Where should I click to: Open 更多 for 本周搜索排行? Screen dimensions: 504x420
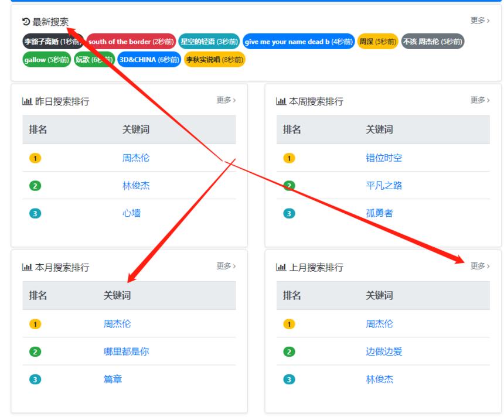[x=479, y=100]
